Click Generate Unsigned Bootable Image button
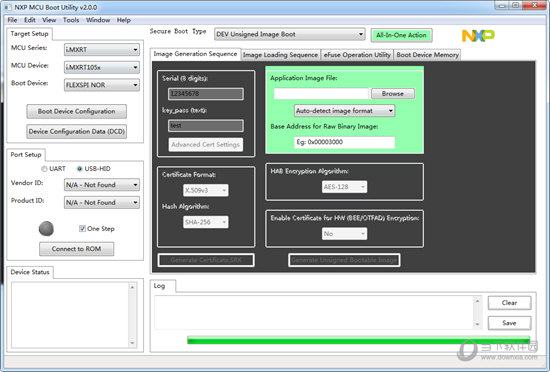The image size is (550, 372). tap(344, 260)
